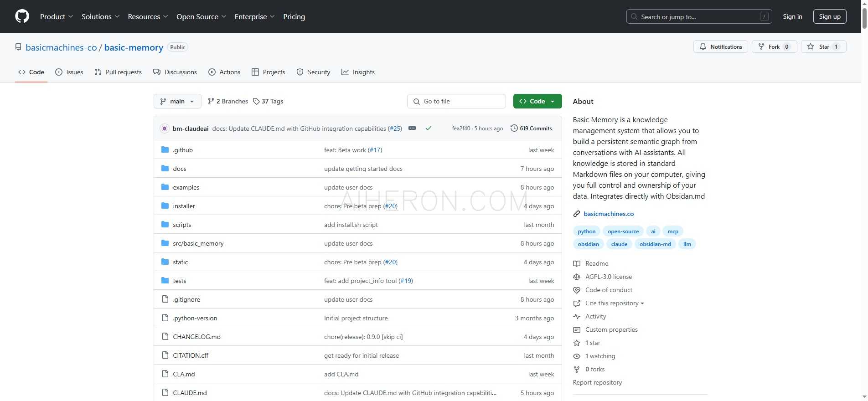Expand the Product menu

(57, 16)
